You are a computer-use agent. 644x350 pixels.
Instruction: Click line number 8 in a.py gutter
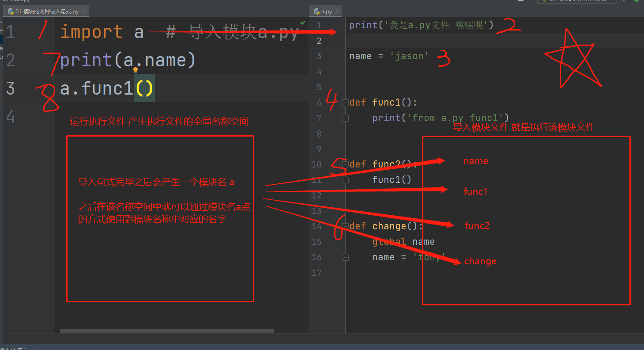point(319,133)
